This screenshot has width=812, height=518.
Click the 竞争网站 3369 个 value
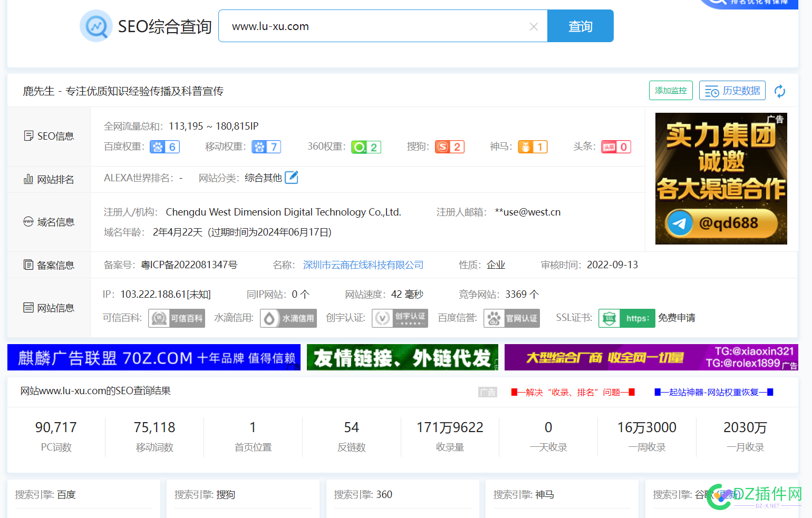pyautogui.click(x=522, y=294)
